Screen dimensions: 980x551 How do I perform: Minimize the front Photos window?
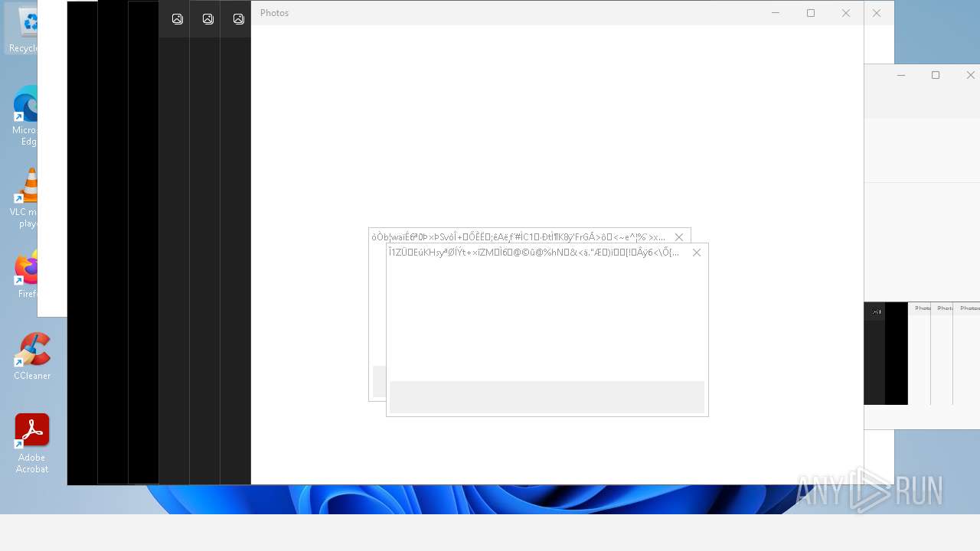tap(776, 13)
